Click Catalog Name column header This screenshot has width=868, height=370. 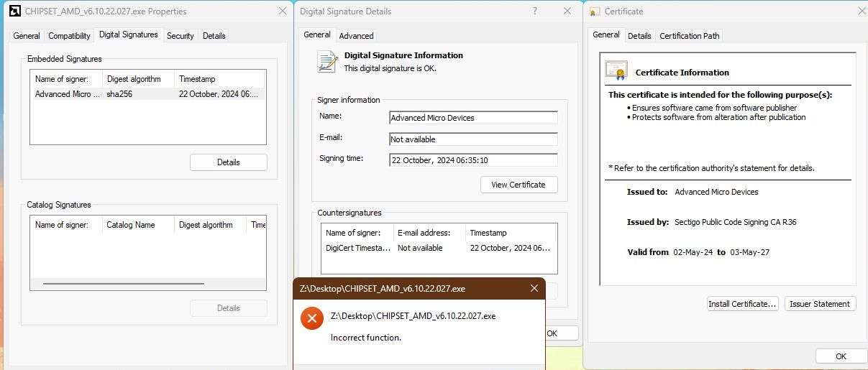click(139, 225)
